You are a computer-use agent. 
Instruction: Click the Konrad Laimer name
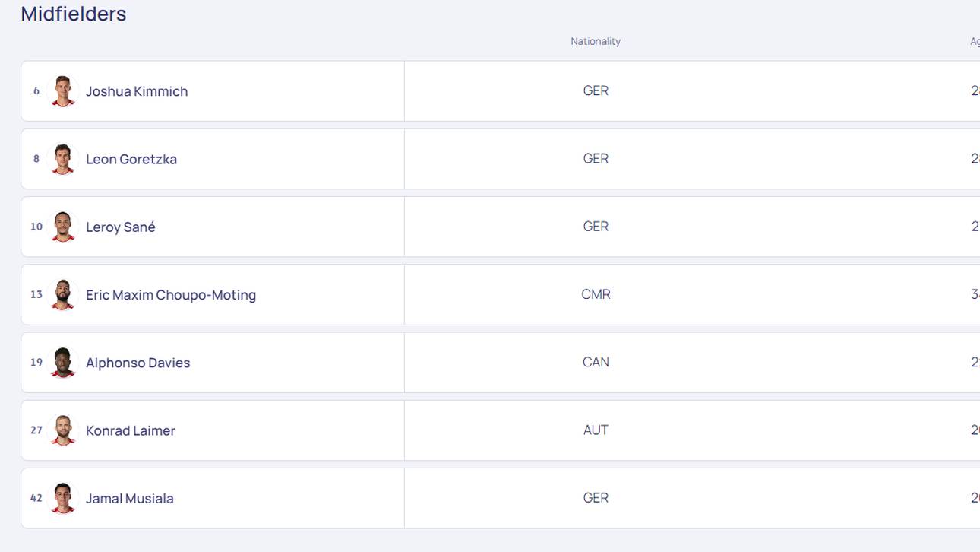click(131, 430)
